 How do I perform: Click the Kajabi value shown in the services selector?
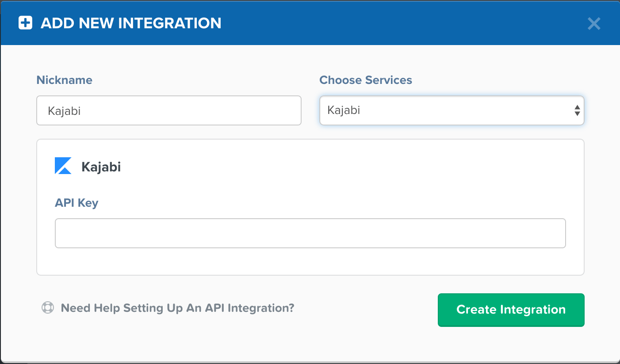344,110
